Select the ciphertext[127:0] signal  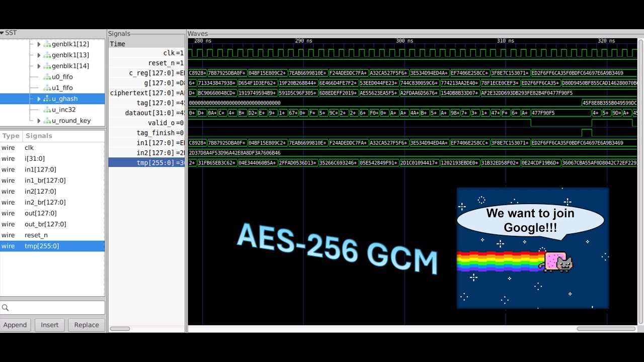147,93
